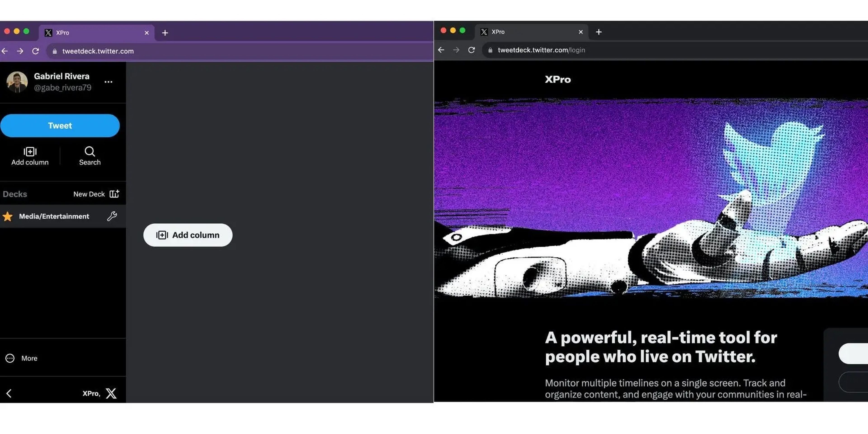The height and width of the screenshot is (434, 868).
Task: Click the 'A powerful, real-time tool' headline
Action: coord(661,347)
